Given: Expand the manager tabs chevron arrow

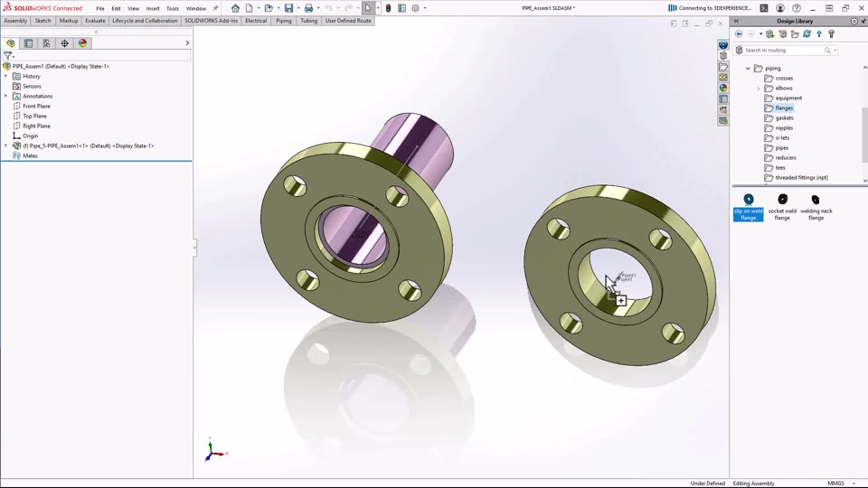Looking at the screenshot, I should pos(187,43).
